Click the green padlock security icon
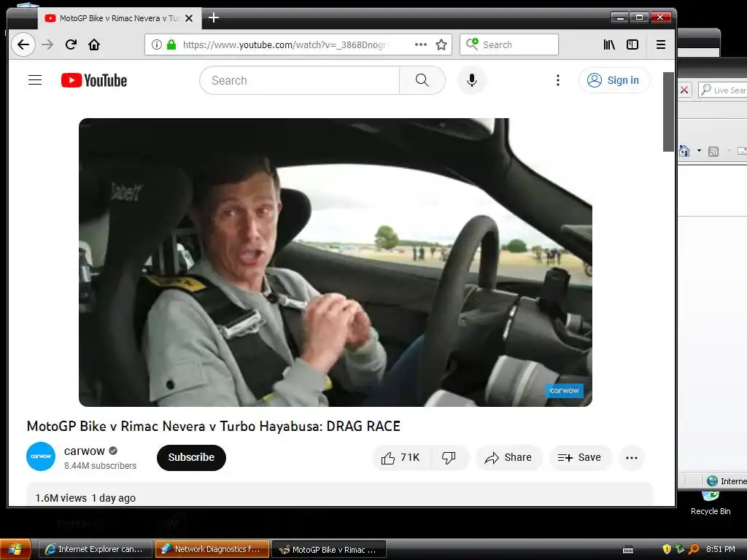Screen dimensions: 747x560 (x=171, y=44)
